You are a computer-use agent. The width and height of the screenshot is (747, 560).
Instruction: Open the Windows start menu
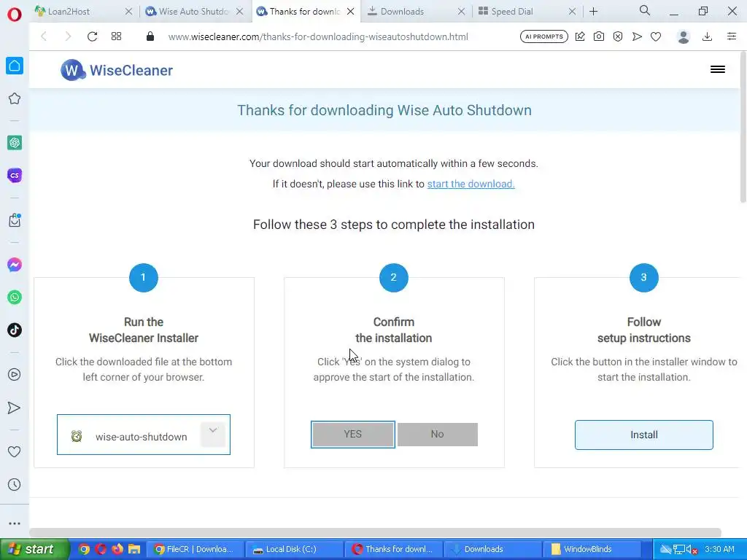coord(34,549)
